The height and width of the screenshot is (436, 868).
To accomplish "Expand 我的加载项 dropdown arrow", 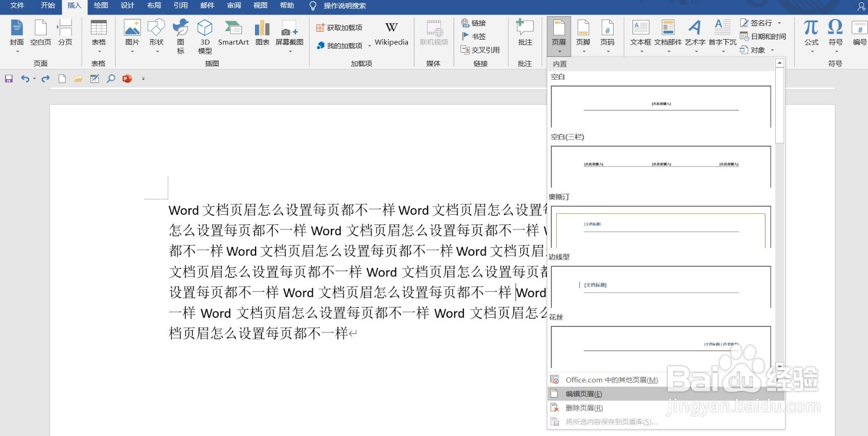I will [369, 46].
